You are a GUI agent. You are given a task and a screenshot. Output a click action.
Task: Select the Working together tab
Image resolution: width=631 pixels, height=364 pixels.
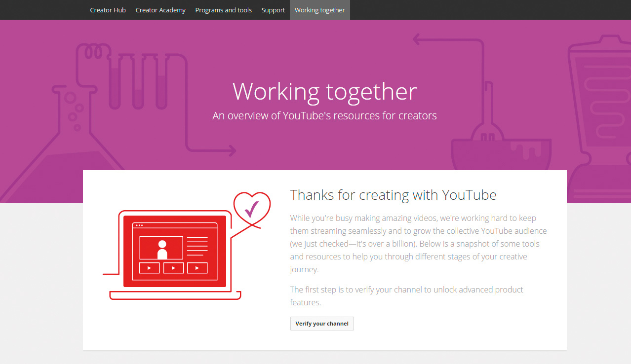pyautogui.click(x=320, y=10)
